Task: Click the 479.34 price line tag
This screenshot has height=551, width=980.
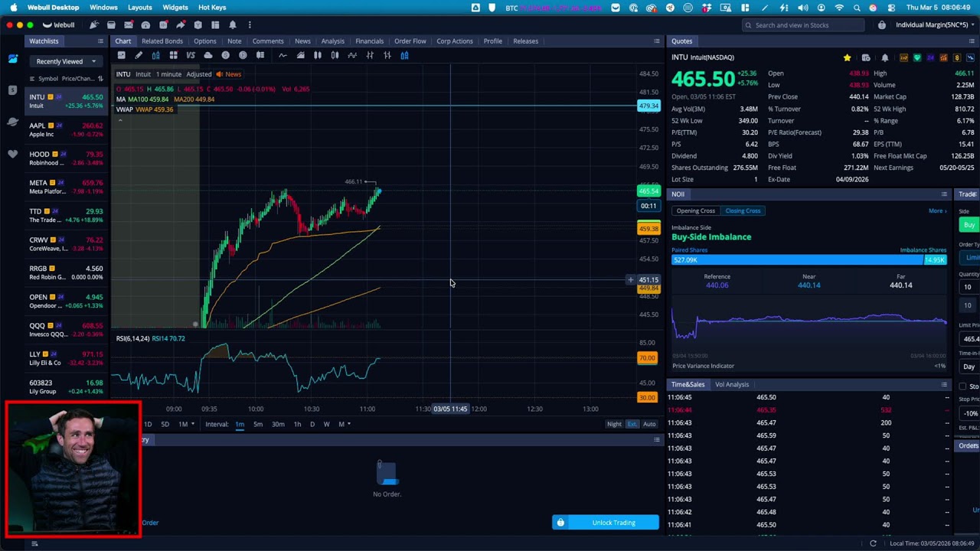Action: (648, 106)
